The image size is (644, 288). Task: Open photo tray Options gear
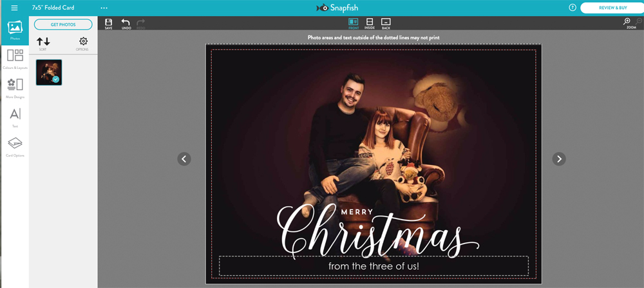82,43
